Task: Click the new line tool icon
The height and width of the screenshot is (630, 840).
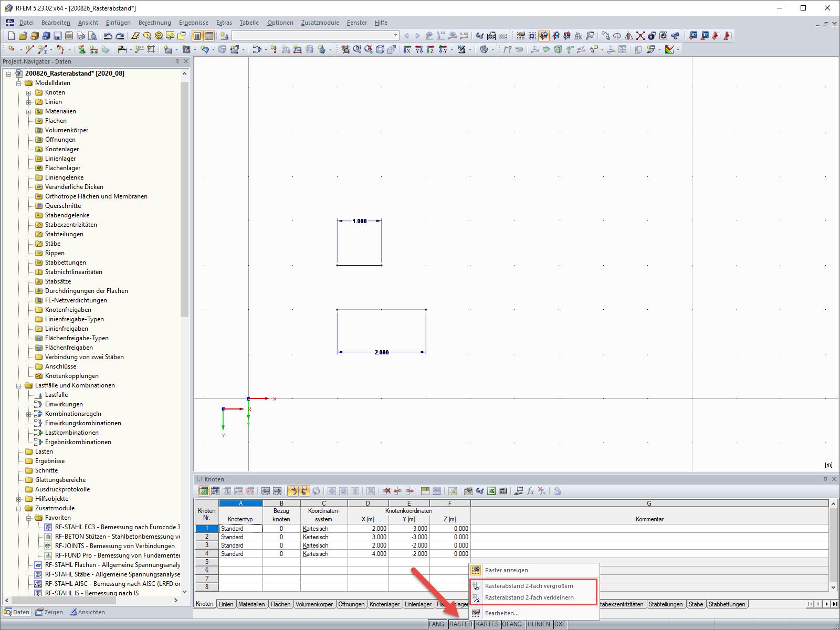Action: 29,49
